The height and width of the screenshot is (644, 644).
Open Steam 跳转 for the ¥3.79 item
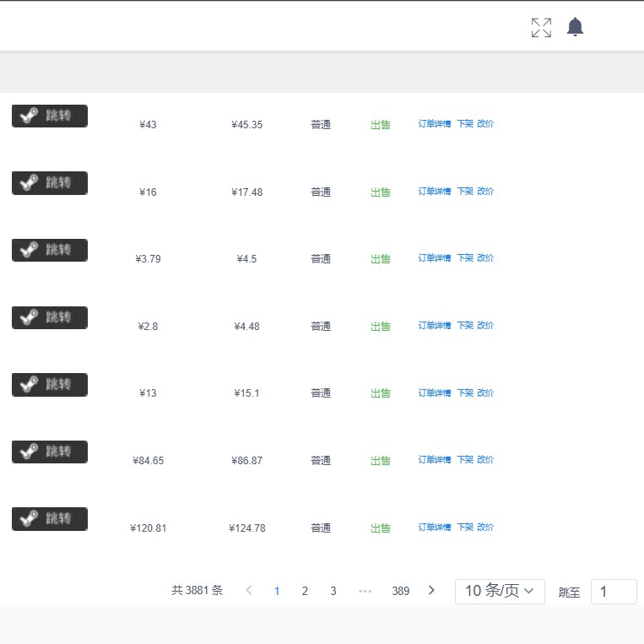pos(50,250)
